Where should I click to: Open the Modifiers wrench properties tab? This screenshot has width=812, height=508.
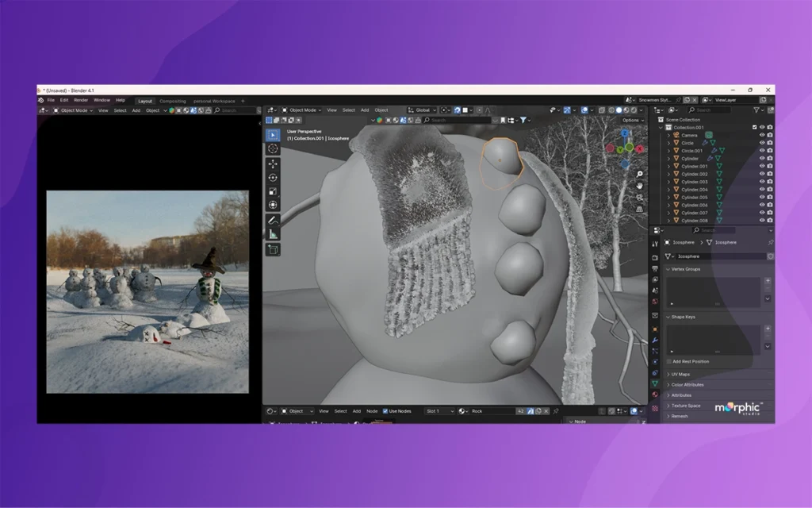coord(655,340)
